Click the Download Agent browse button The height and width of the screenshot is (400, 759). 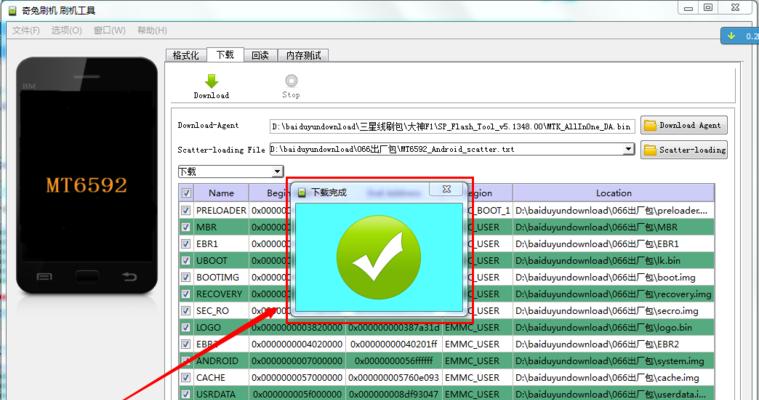683,125
